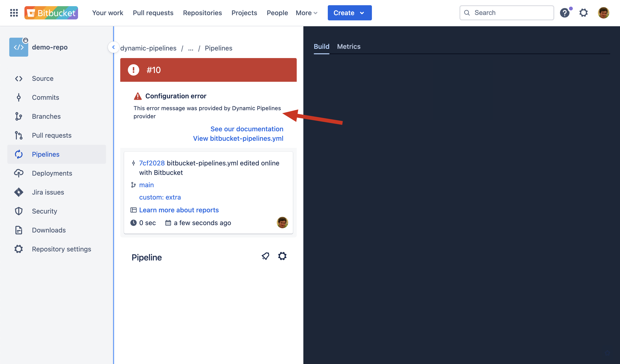Expand the Create button dropdown arrow

362,13
